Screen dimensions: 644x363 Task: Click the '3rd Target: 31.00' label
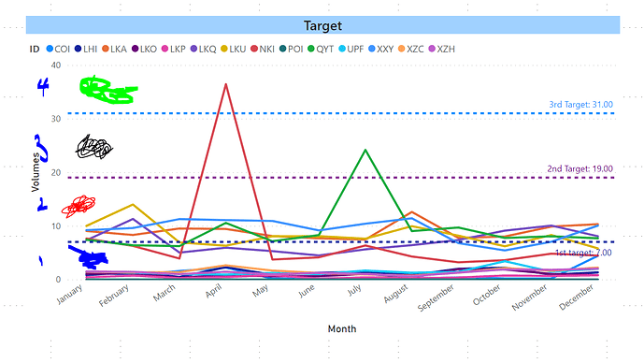580,105
